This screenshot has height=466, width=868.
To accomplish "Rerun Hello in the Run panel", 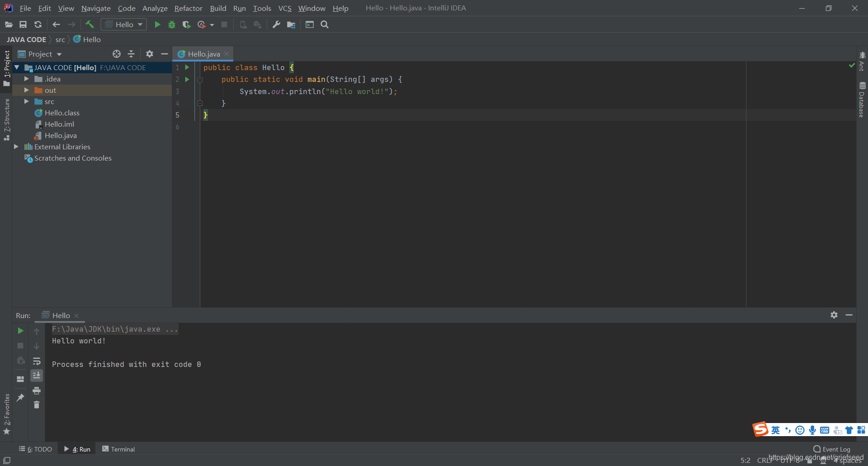I will (20, 331).
